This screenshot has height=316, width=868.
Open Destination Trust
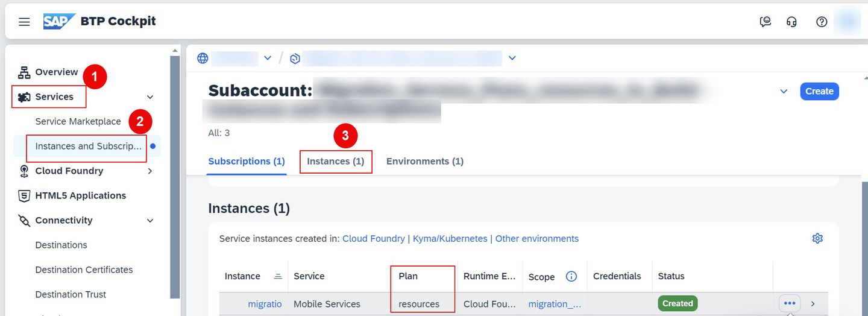(71, 295)
